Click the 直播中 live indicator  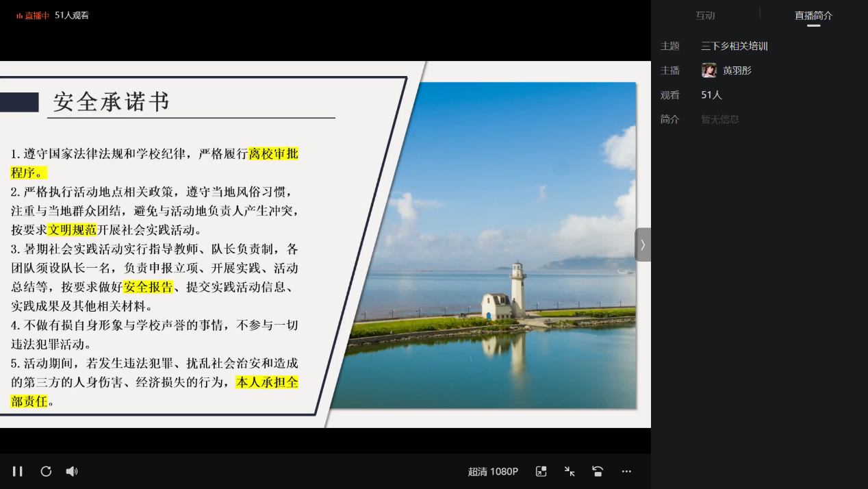click(x=33, y=15)
